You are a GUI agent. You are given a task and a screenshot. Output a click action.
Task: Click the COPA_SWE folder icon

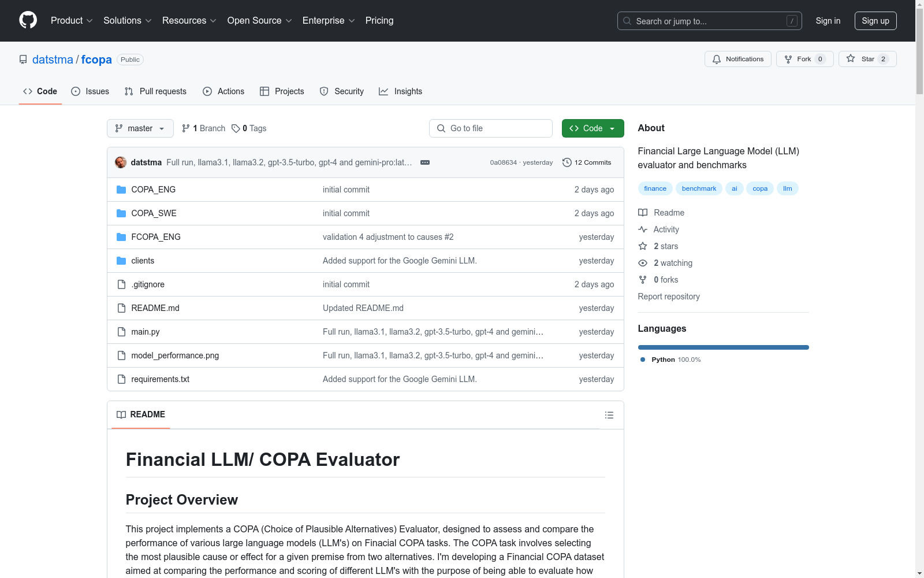click(x=121, y=213)
